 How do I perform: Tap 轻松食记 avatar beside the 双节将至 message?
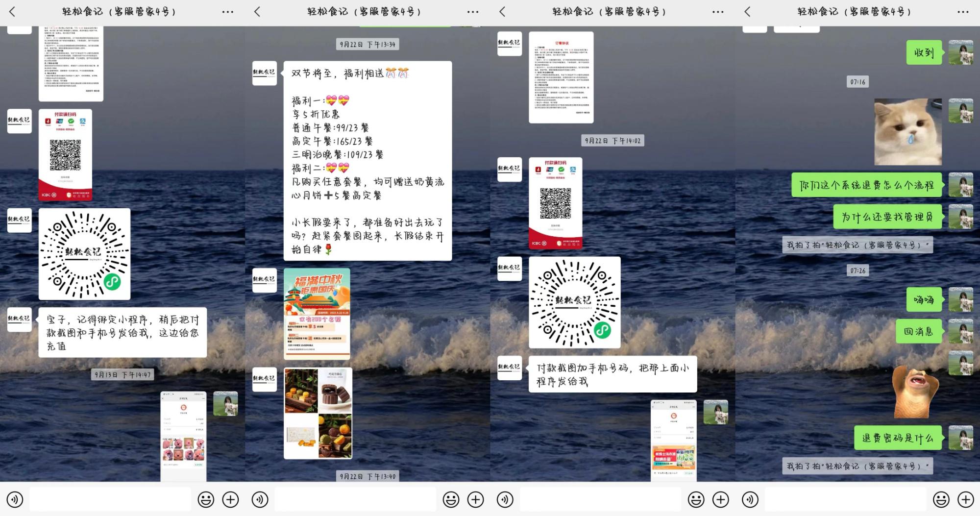[x=265, y=73]
